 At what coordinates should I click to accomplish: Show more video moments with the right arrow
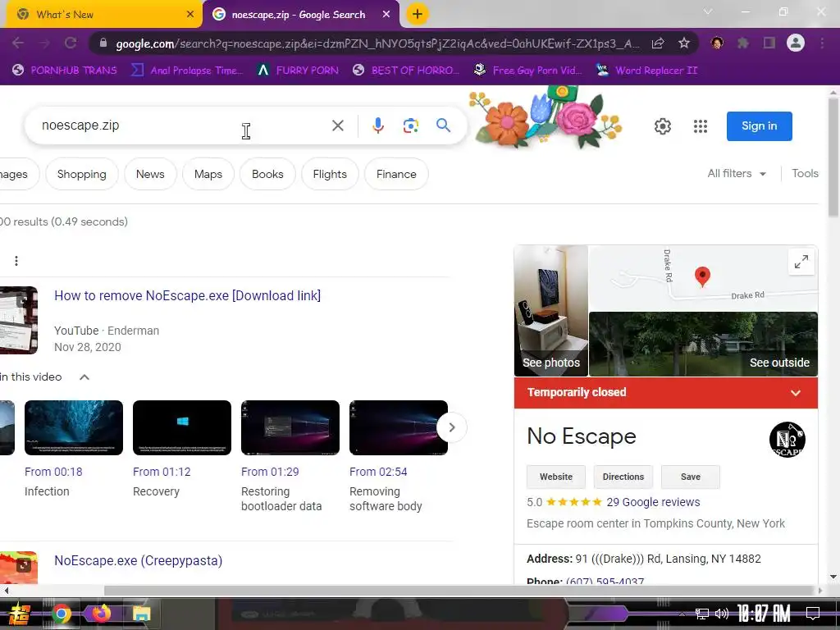[x=452, y=427]
